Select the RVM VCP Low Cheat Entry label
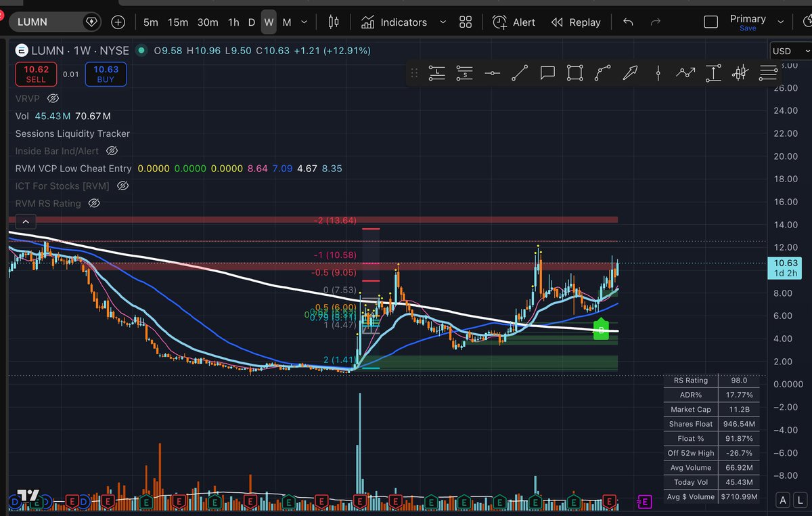 [x=73, y=169]
